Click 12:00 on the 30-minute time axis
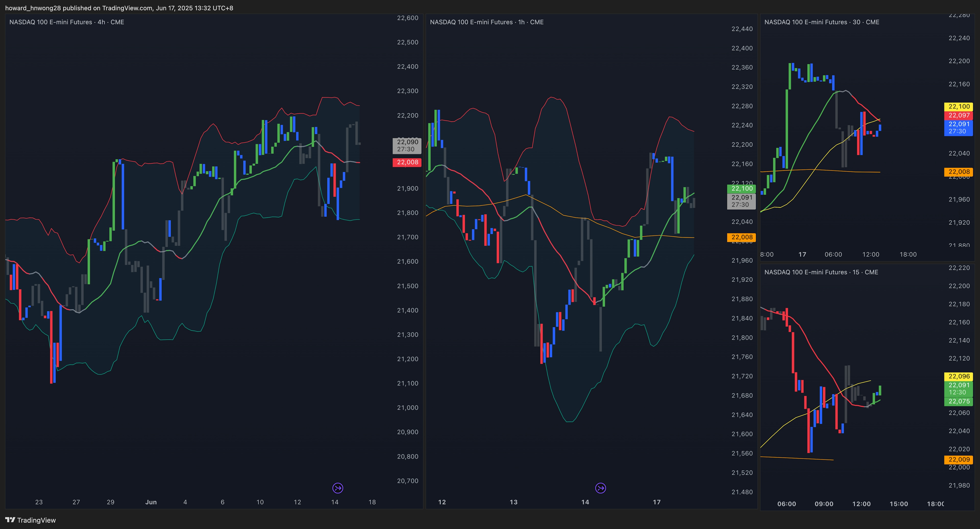 [x=871, y=254]
